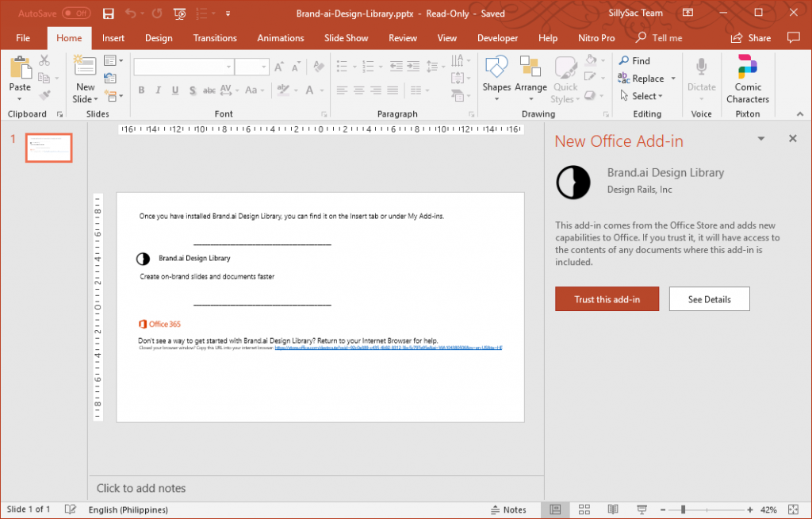Switch to the Insert ribbon tab

click(x=113, y=37)
